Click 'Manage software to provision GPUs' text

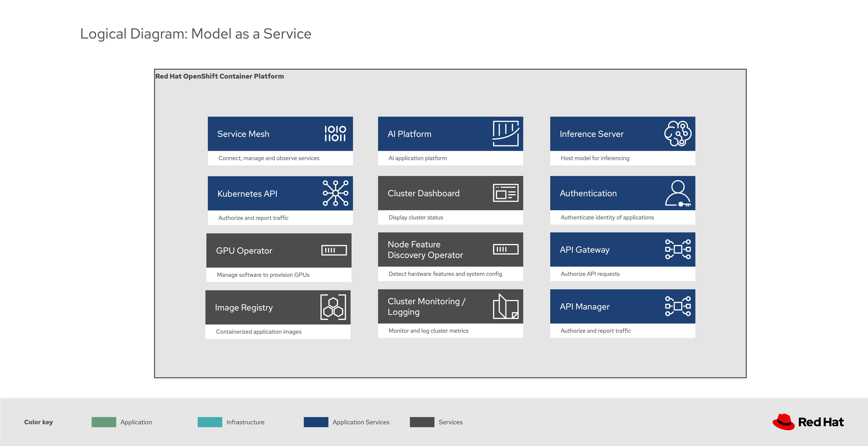263,275
